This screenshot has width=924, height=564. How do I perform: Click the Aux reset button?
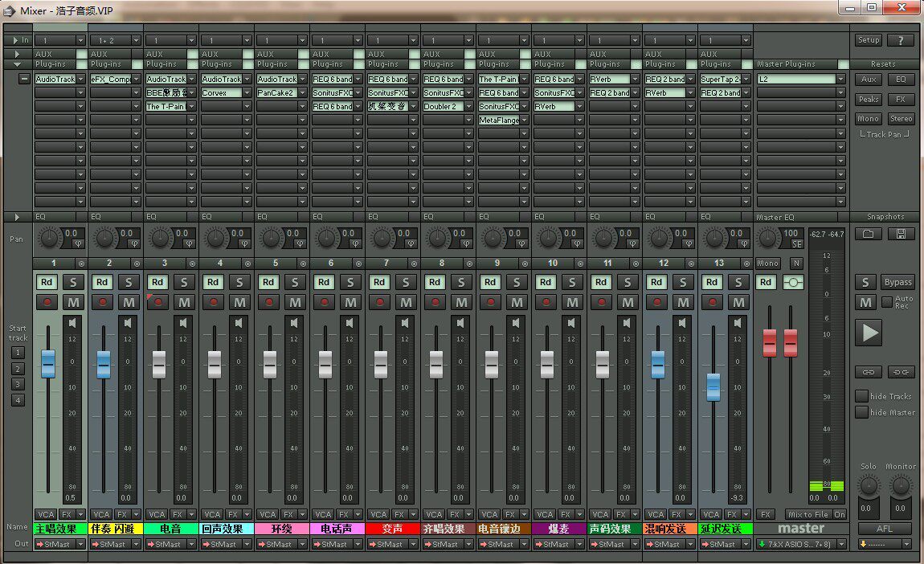pos(868,79)
